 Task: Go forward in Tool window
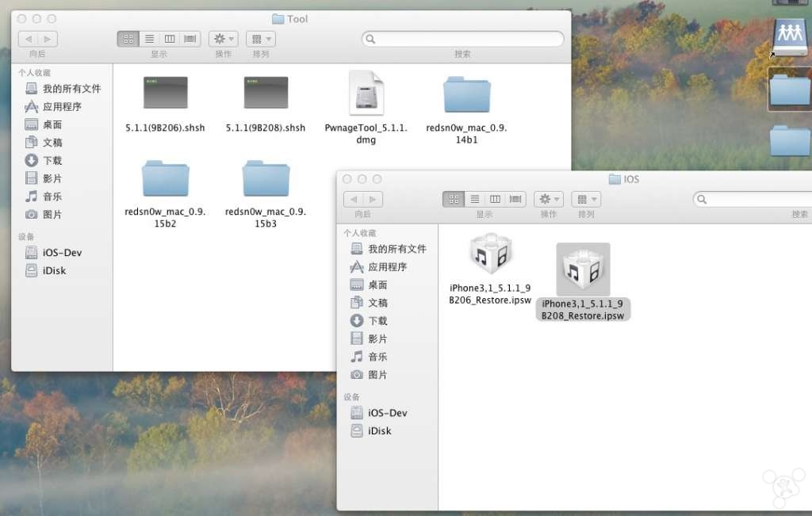48,39
